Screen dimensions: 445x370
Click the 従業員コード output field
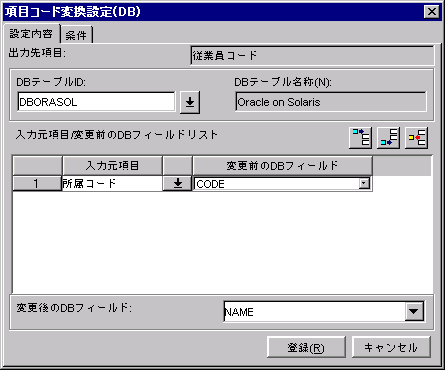pos(312,55)
